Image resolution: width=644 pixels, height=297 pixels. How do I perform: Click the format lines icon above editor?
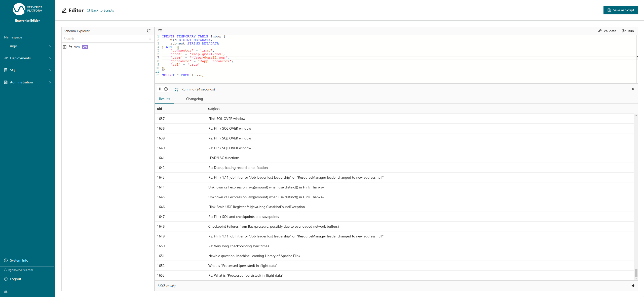[160, 31]
